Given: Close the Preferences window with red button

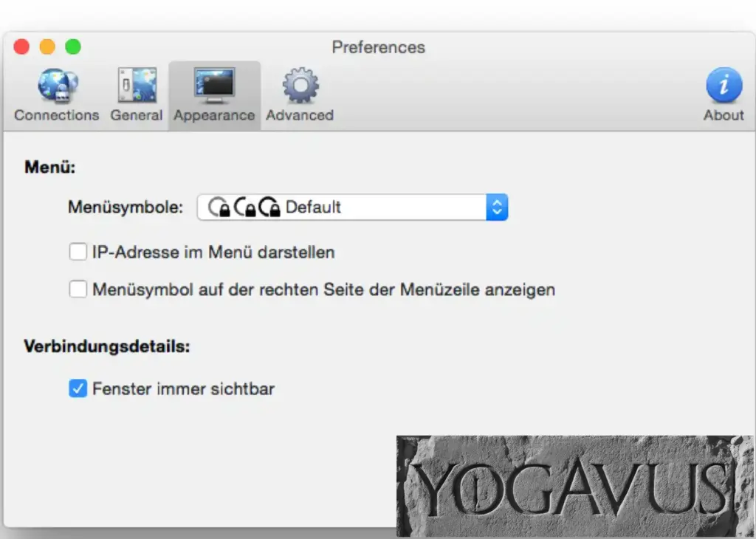Looking at the screenshot, I should (x=21, y=47).
